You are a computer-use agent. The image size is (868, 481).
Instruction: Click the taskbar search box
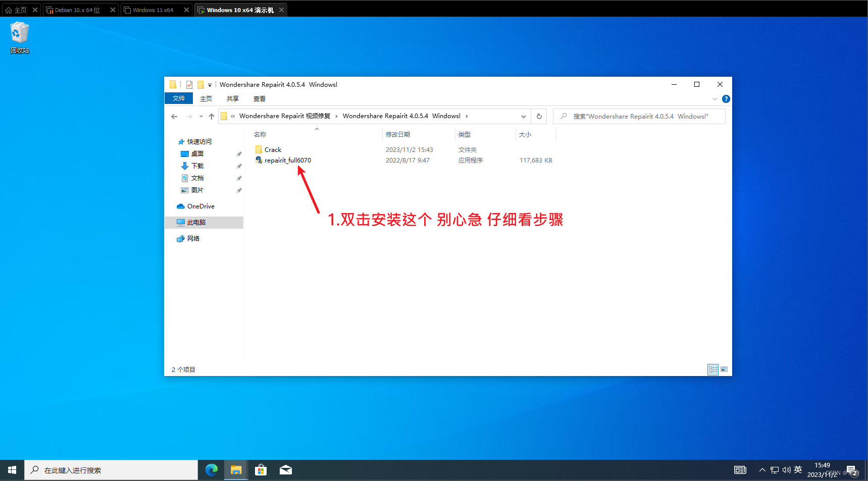pos(111,470)
